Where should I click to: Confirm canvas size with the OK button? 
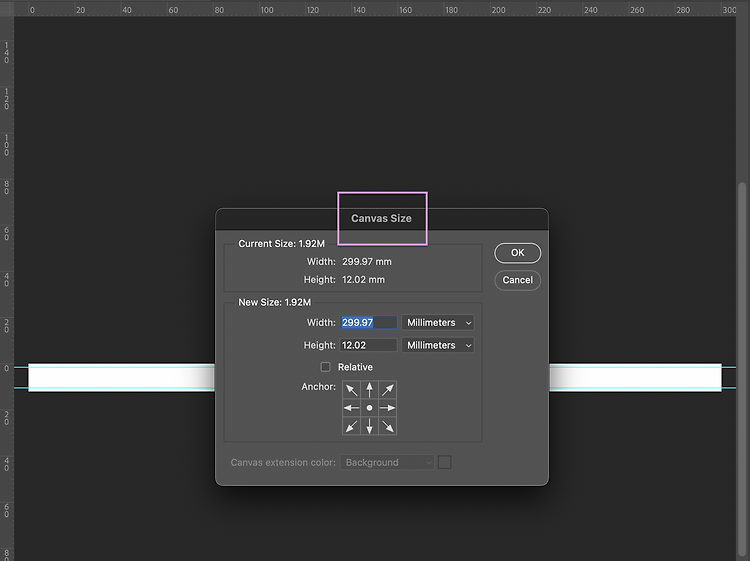(x=518, y=253)
